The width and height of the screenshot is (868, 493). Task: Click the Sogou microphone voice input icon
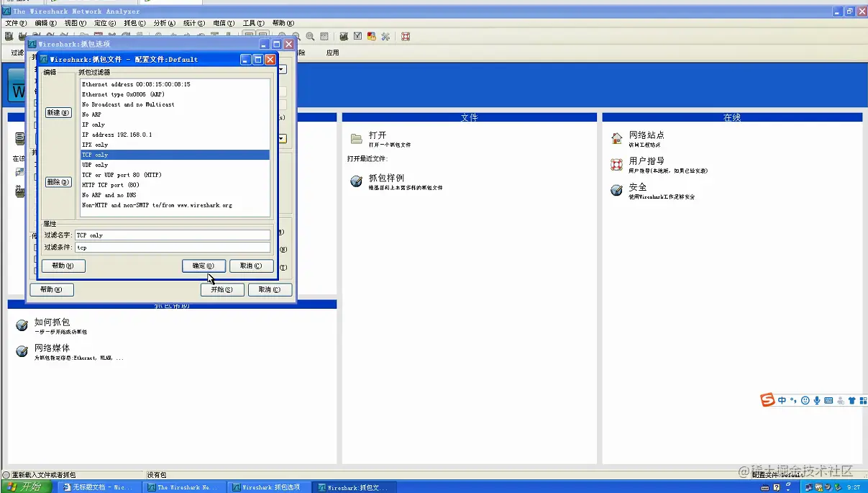click(817, 400)
